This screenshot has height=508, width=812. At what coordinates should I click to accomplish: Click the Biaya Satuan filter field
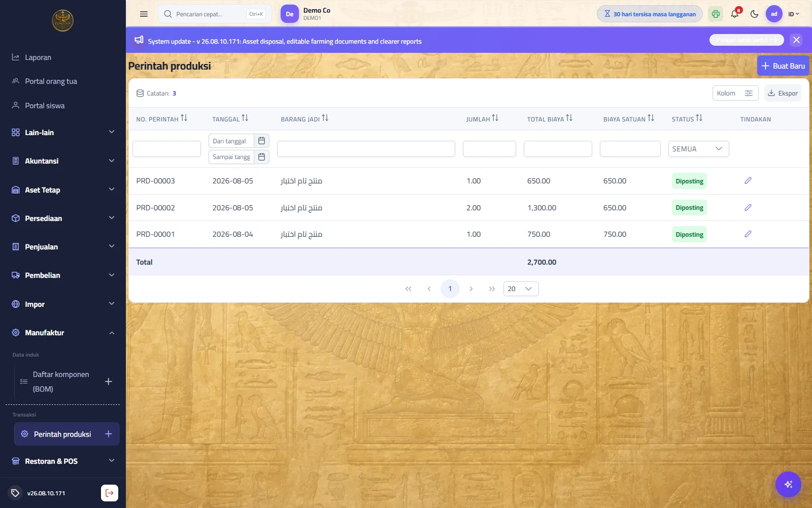pos(630,149)
